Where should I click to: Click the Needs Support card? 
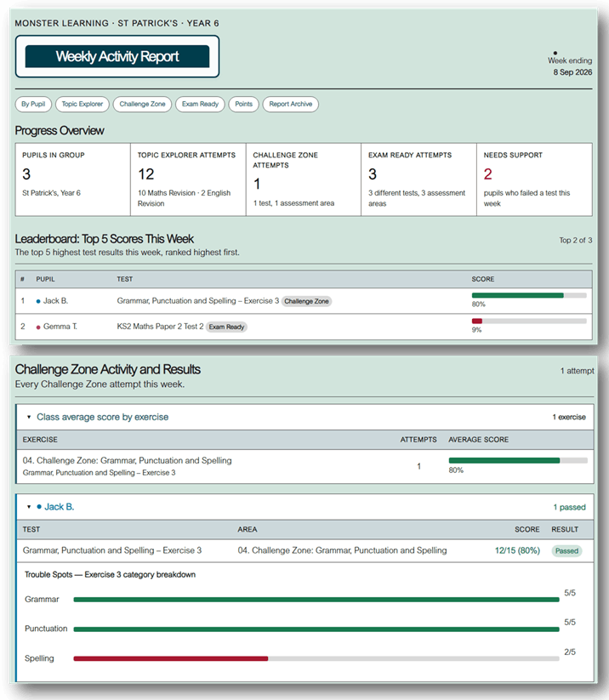pos(534,179)
